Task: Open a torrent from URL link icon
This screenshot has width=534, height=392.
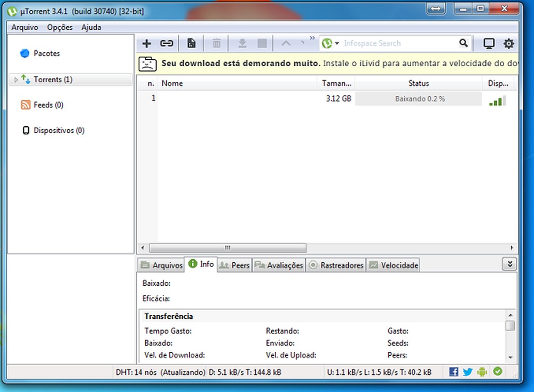Action: pyautogui.click(x=167, y=43)
